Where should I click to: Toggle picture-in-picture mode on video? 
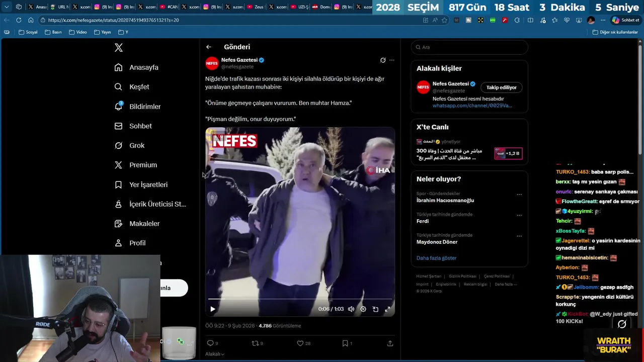[x=375, y=309]
